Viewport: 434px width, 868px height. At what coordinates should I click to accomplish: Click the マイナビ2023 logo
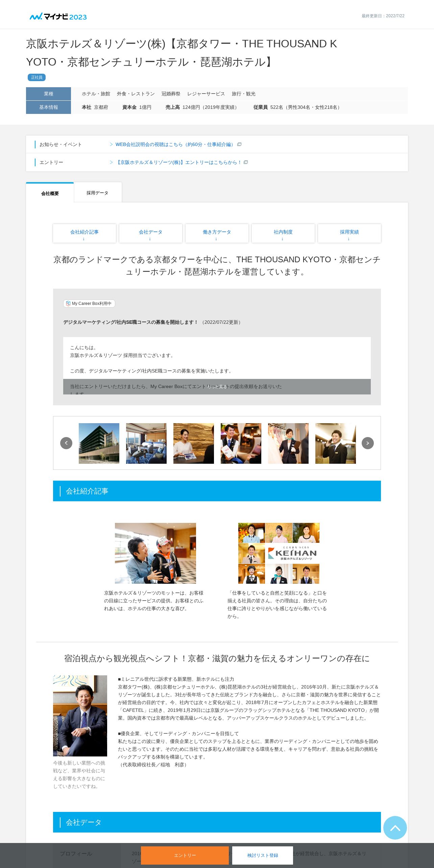click(x=58, y=16)
